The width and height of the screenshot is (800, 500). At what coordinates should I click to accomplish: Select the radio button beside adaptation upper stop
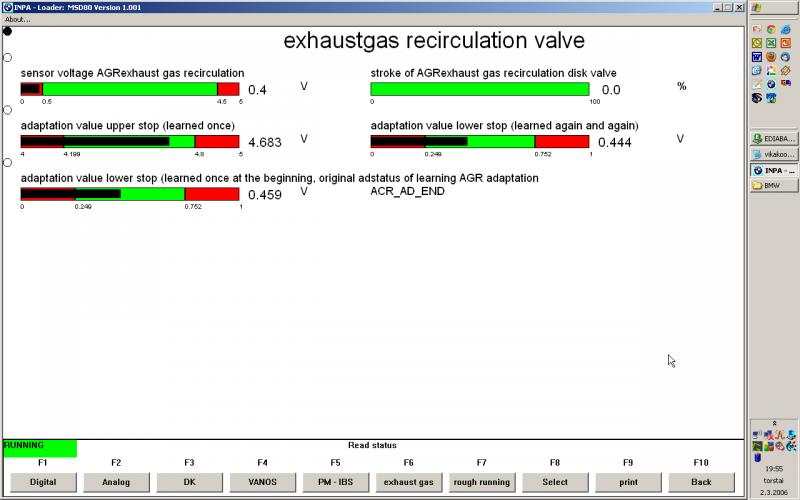[7, 110]
